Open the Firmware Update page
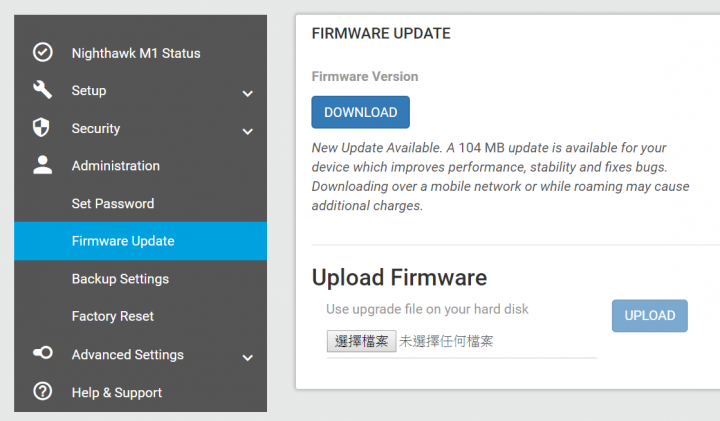 [x=141, y=241]
